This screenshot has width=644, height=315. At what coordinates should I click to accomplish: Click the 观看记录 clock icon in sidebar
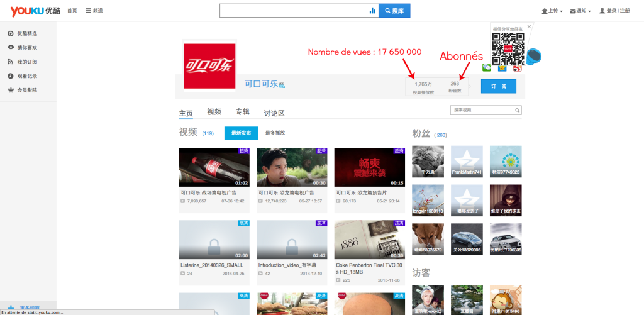[x=11, y=76]
